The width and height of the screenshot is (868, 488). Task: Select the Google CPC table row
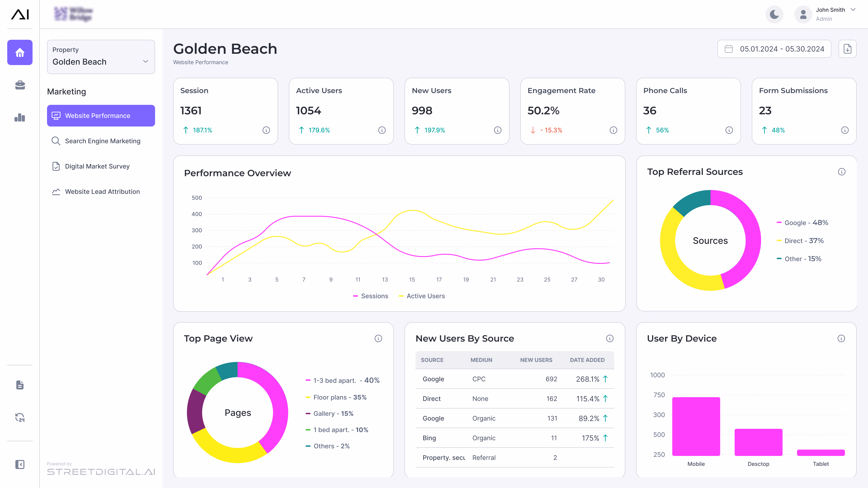515,379
